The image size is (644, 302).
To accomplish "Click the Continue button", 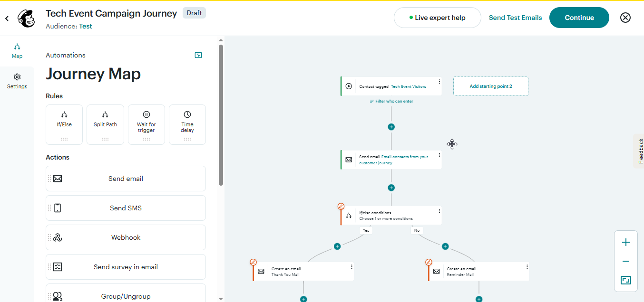I will pos(579,17).
